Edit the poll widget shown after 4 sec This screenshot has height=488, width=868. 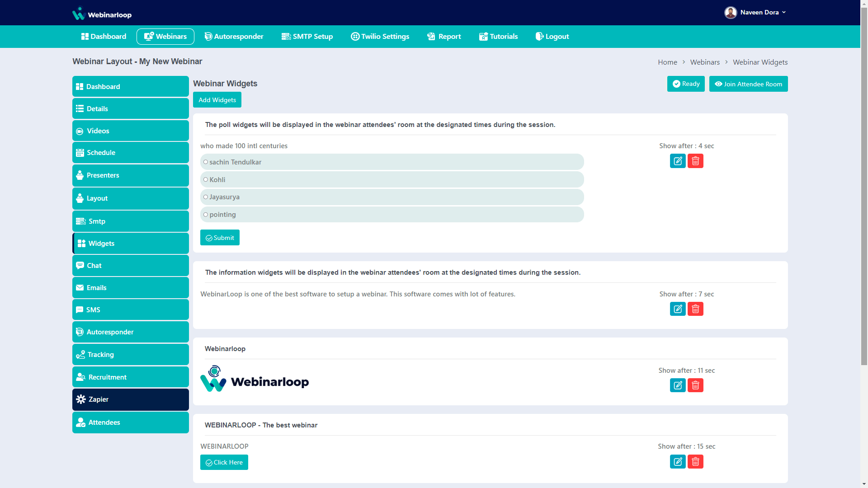point(677,161)
